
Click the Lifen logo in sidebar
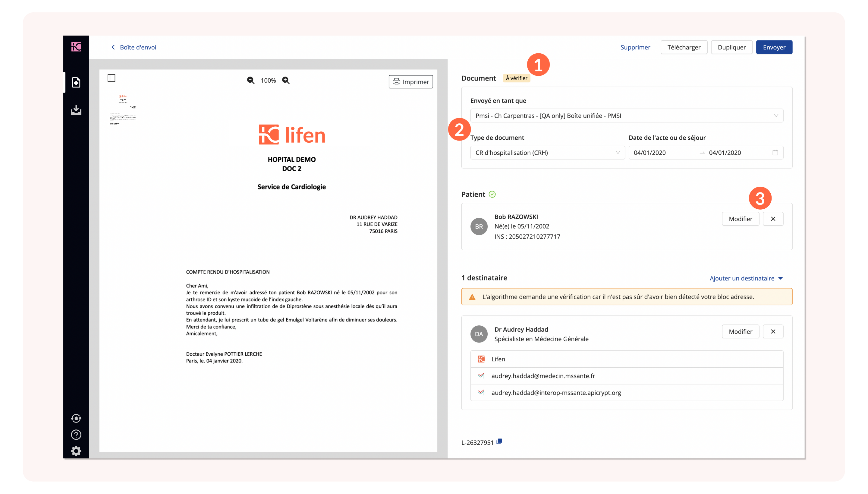coord(76,46)
